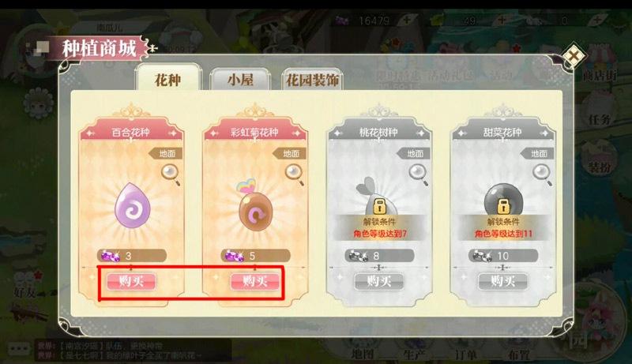Click the 百合花种 title banner
The width and height of the screenshot is (632, 364).
(130, 133)
